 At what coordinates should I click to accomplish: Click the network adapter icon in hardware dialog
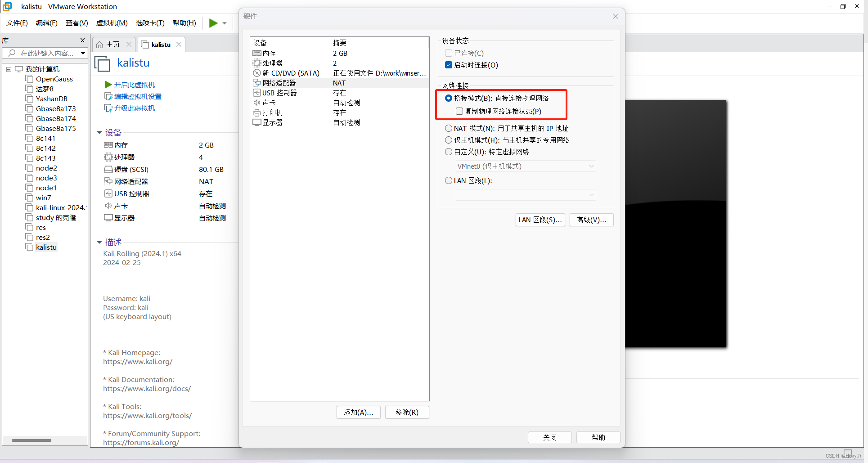click(257, 83)
